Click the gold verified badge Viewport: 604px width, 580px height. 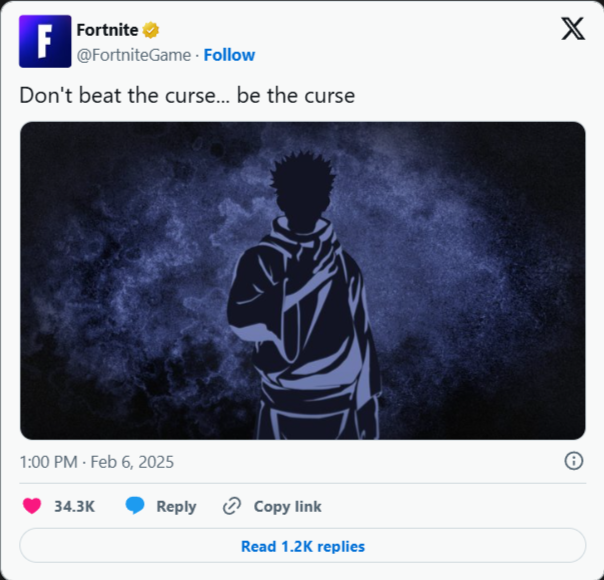click(151, 30)
